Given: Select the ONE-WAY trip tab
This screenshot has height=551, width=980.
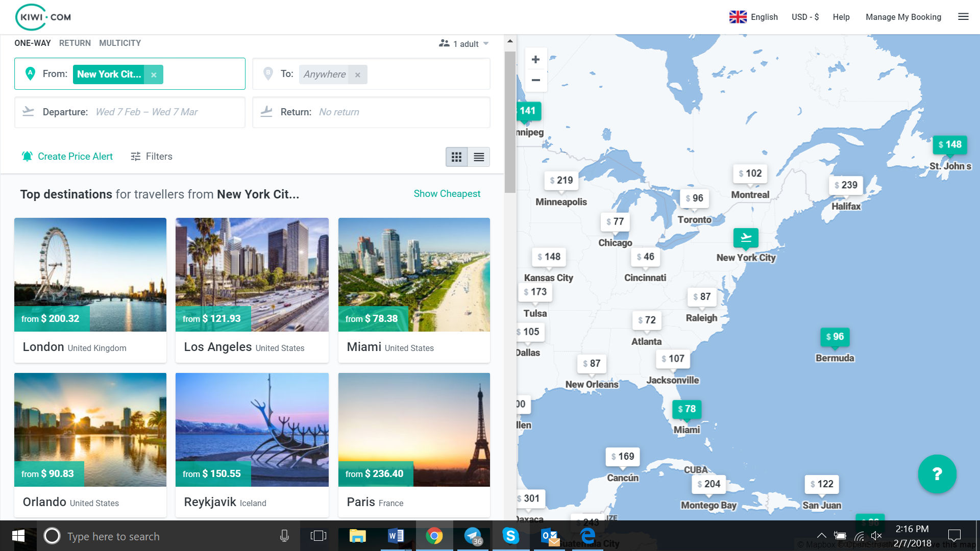Looking at the screenshot, I should [33, 43].
